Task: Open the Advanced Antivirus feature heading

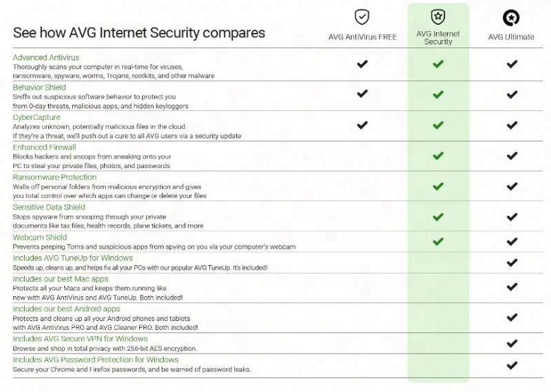Action: 46,57
